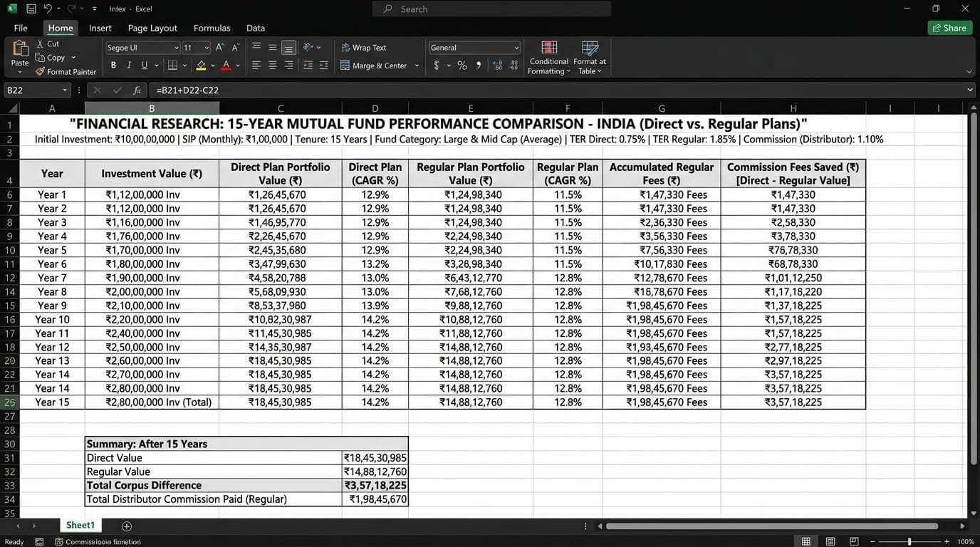Image resolution: width=980 pixels, height=547 pixels.
Task: Expand the formula bar chevron
Action: (970, 90)
